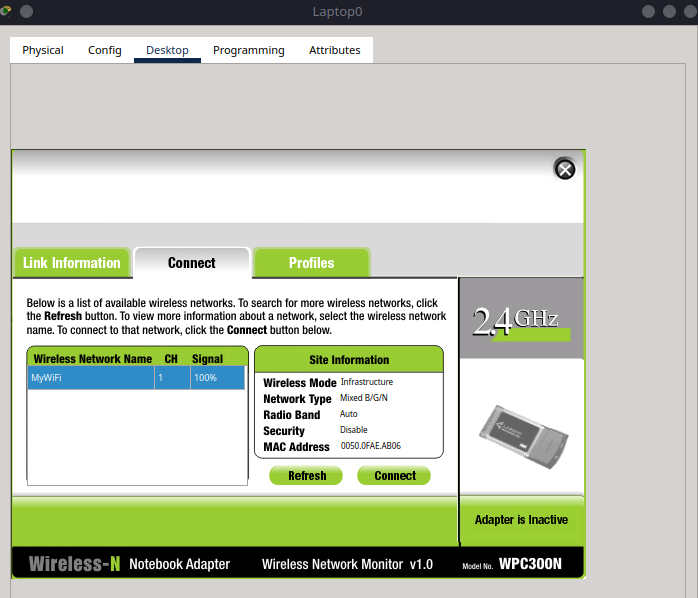Refresh the wireless network list

pos(306,476)
